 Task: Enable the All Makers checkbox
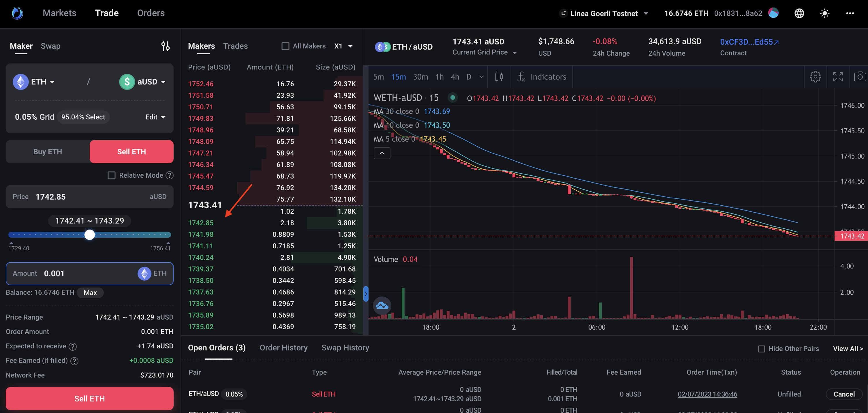(285, 46)
